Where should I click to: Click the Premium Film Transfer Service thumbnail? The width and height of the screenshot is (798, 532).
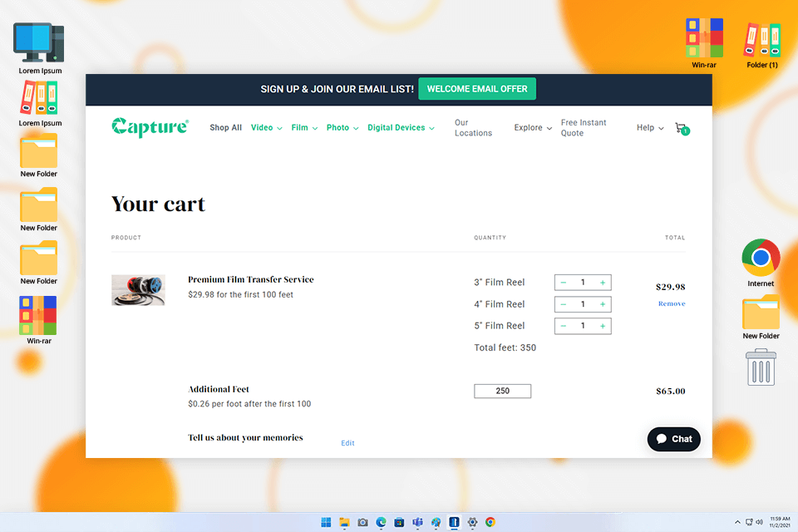(x=139, y=290)
